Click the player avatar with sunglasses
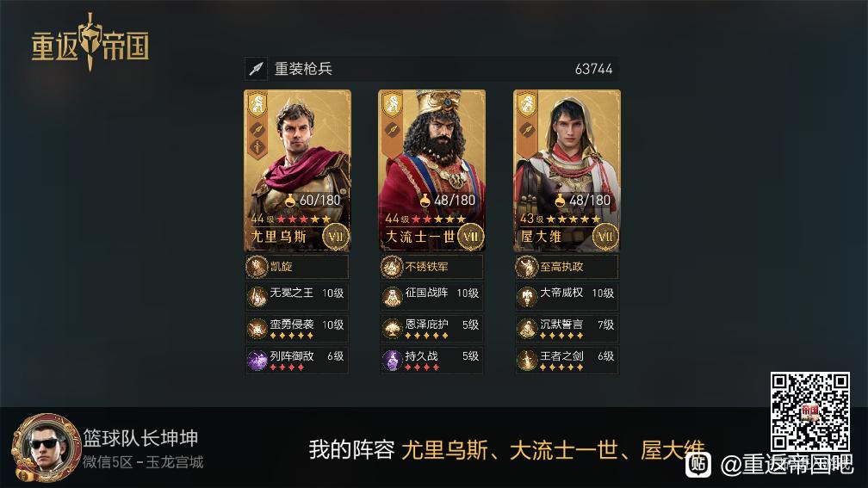The width and height of the screenshot is (868, 488). pyautogui.click(x=46, y=447)
